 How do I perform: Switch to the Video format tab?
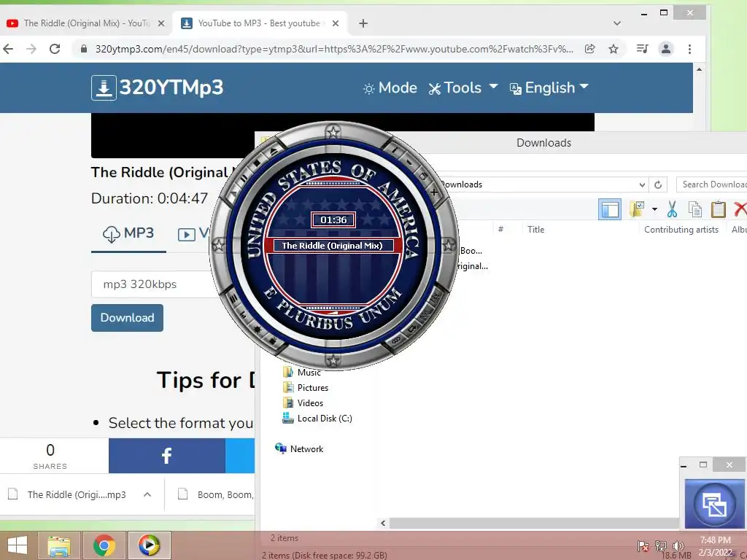(193, 234)
